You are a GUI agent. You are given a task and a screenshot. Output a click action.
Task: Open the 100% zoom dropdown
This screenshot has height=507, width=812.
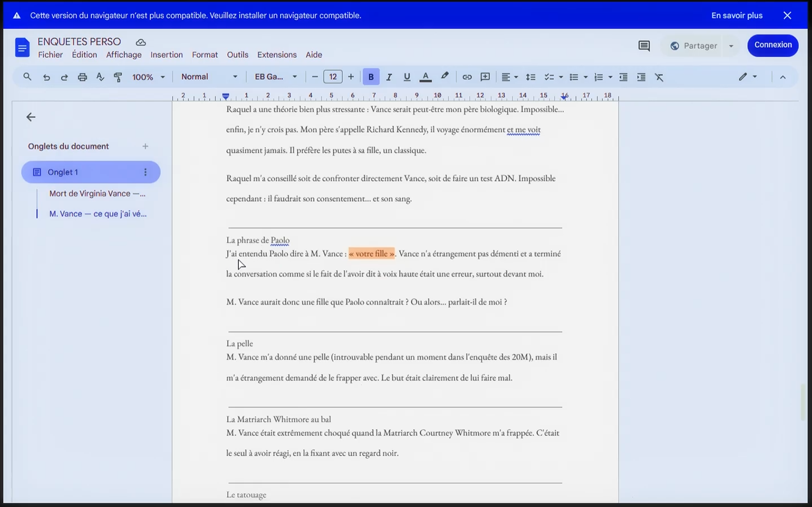(149, 77)
